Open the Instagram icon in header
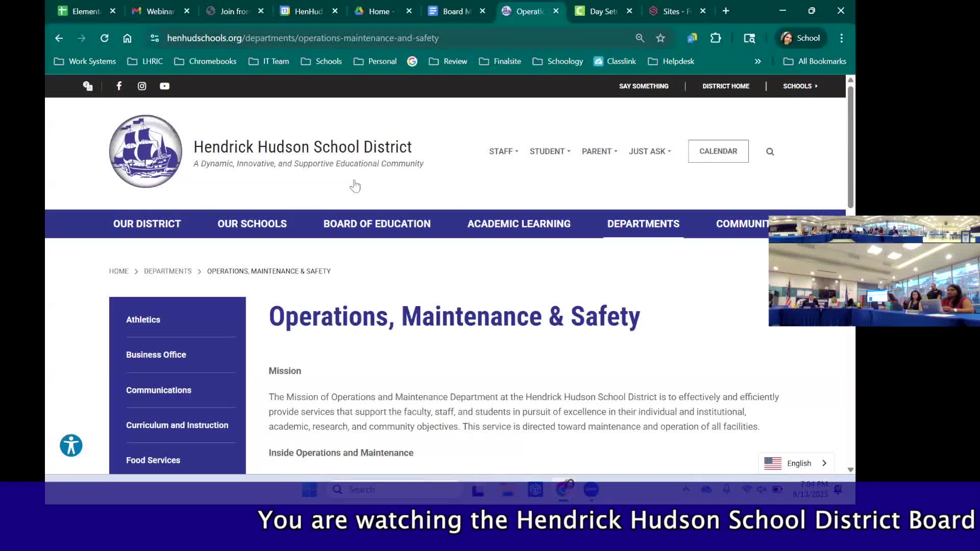980x551 pixels. [x=141, y=86]
